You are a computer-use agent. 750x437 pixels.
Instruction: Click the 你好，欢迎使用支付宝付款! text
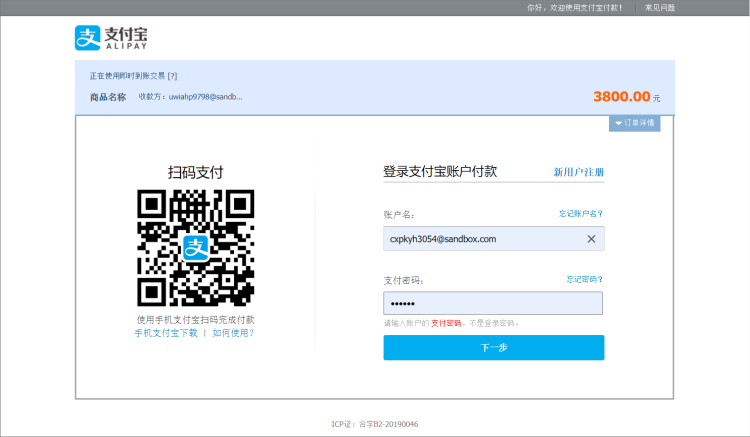pos(575,8)
